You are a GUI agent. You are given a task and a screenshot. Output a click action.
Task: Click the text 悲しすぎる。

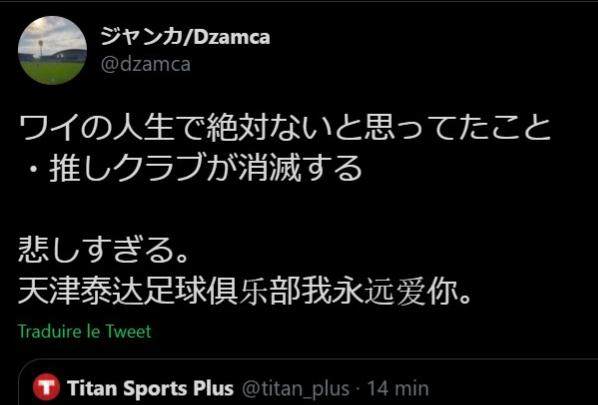click(104, 249)
